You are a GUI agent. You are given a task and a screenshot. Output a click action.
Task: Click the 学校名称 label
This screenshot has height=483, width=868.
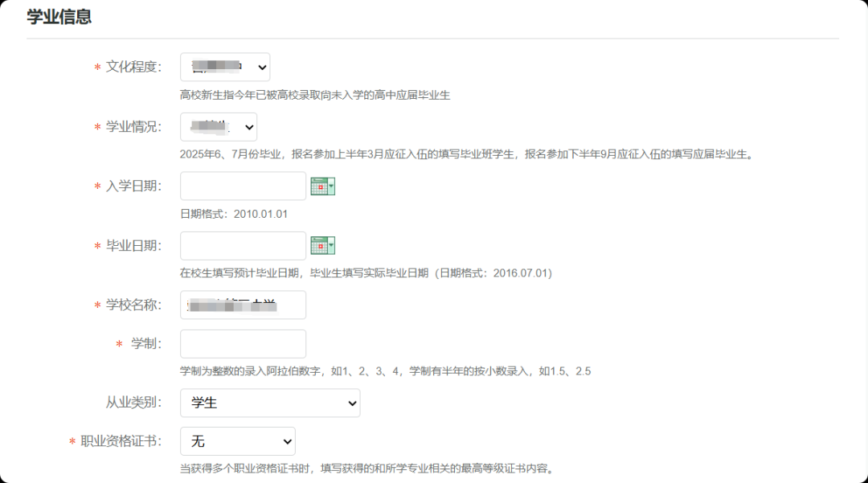[133, 305]
